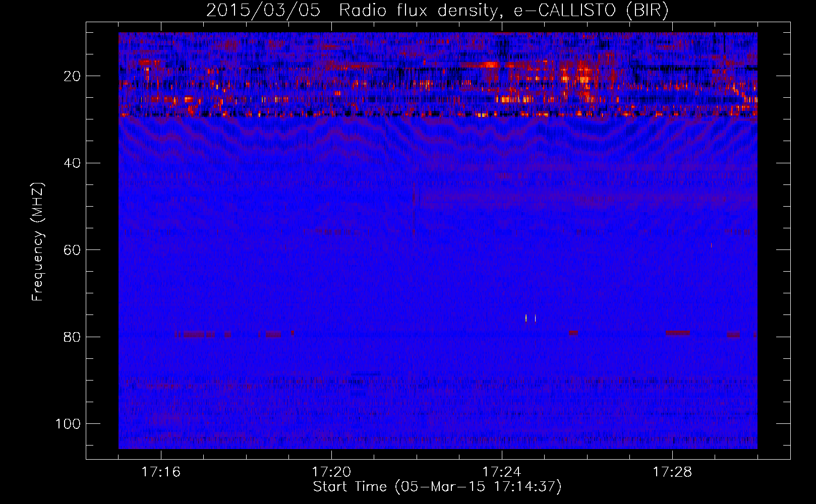
Task: Click the 80 frequency tick label
Action: tap(73, 337)
